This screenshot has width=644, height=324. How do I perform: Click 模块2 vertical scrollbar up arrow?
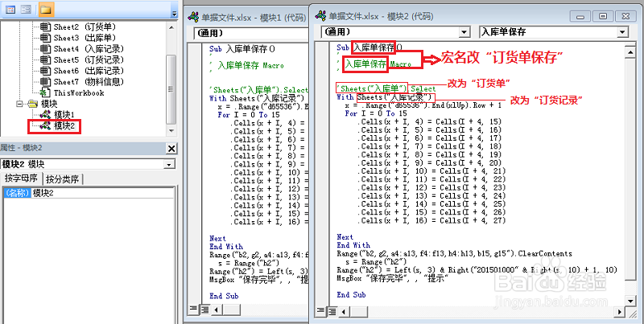[x=629, y=51]
